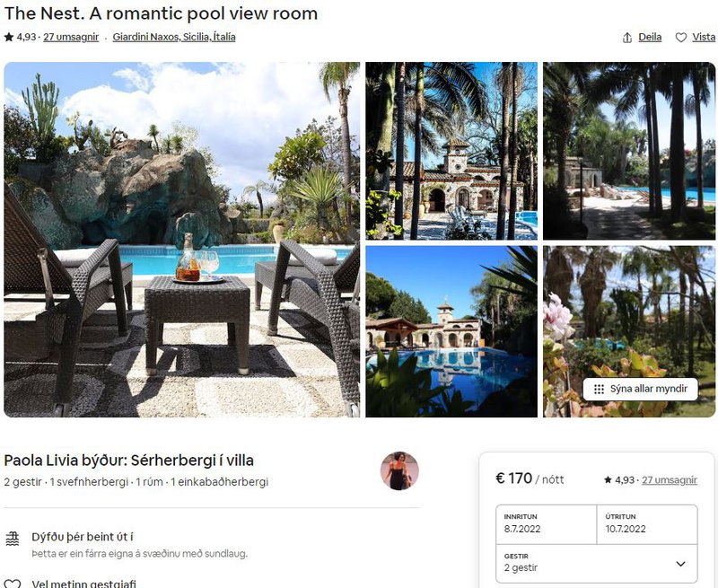Open host Paola Livia's profile photo
This screenshot has width=718, height=588.
pyautogui.click(x=399, y=470)
